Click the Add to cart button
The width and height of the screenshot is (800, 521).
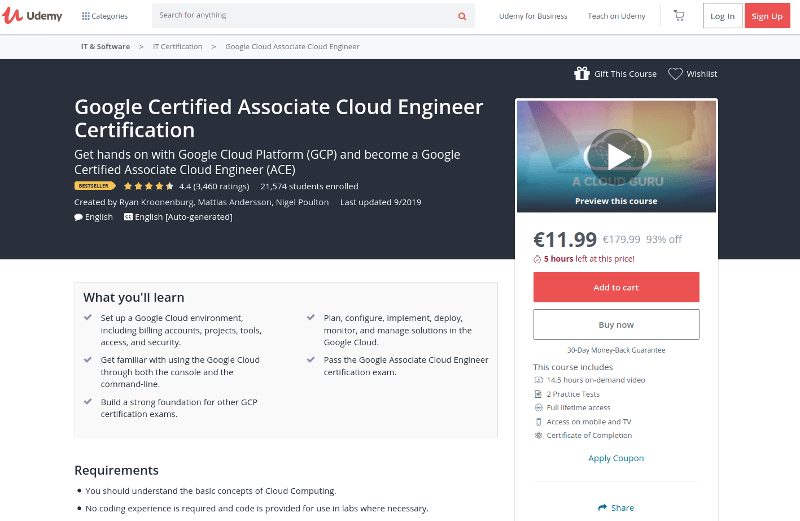click(x=616, y=287)
